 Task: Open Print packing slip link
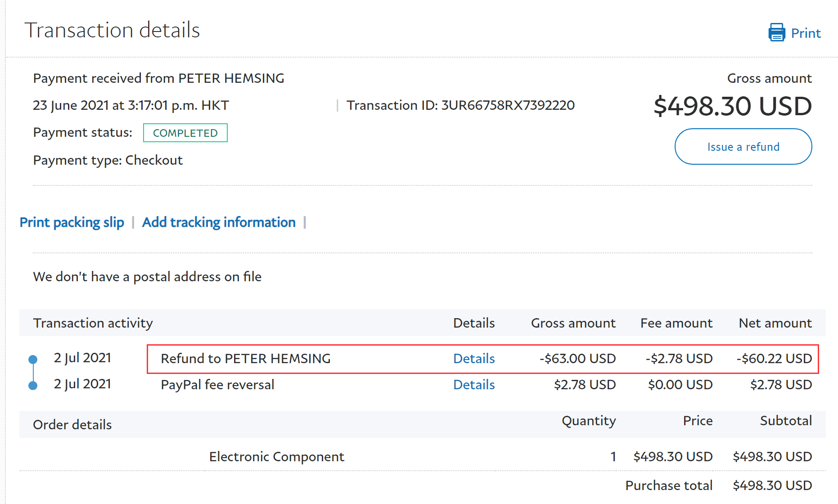(x=72, y=222)
